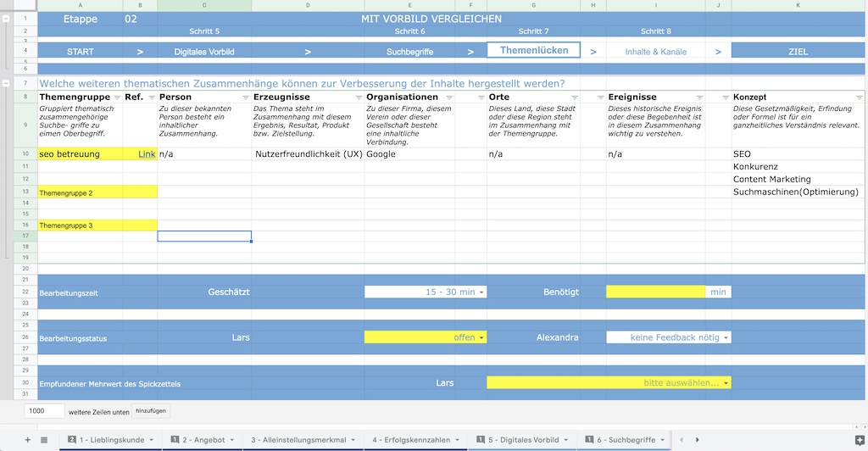Select the 'Content Marketing' cell
The width and height of the screenshot is (868, 451).
pyautogui.click(x=798, y=179)
